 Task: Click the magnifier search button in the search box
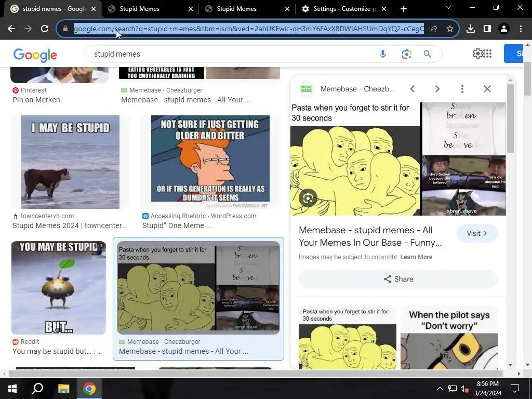427,54
